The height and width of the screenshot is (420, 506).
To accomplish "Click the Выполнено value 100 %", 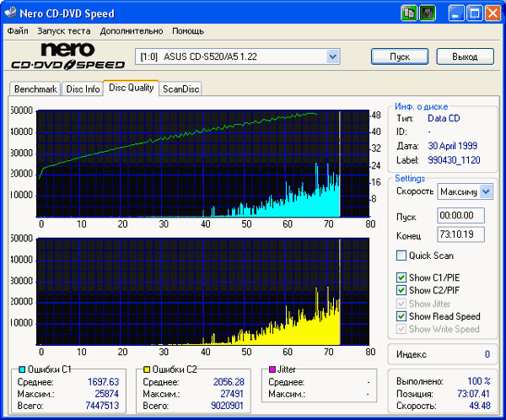I will point(479,381).
